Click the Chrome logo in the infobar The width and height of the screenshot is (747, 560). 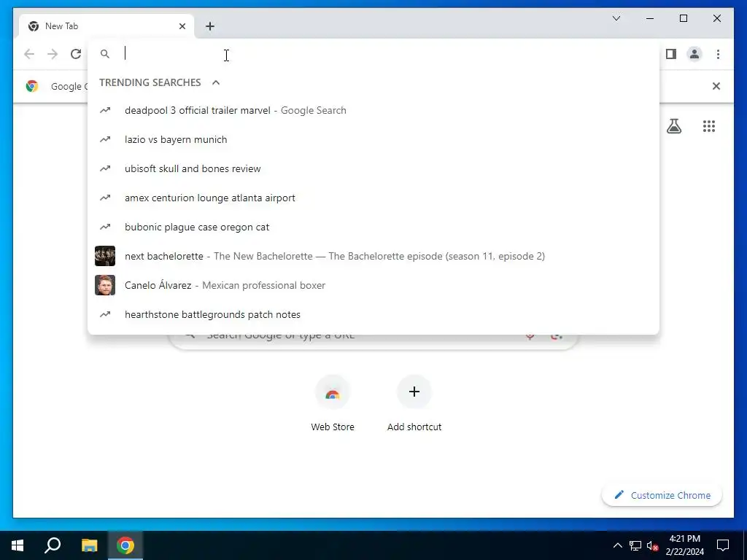pos(32,86)
